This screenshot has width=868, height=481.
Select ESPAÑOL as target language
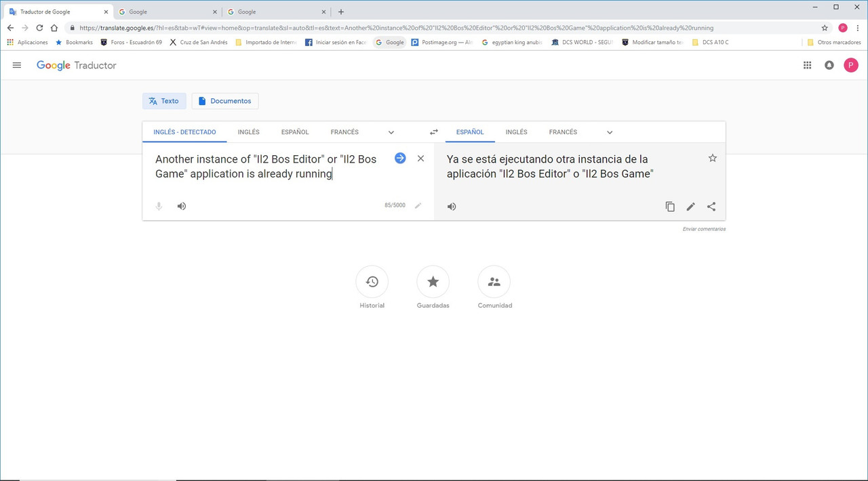pyautogui.click(x=470, y=132)
